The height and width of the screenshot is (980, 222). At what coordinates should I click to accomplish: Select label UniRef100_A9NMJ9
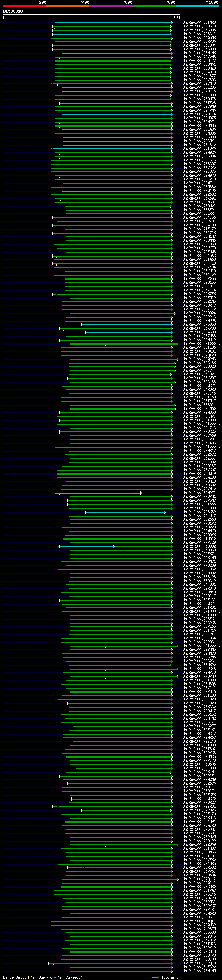[x=199, y=340]
